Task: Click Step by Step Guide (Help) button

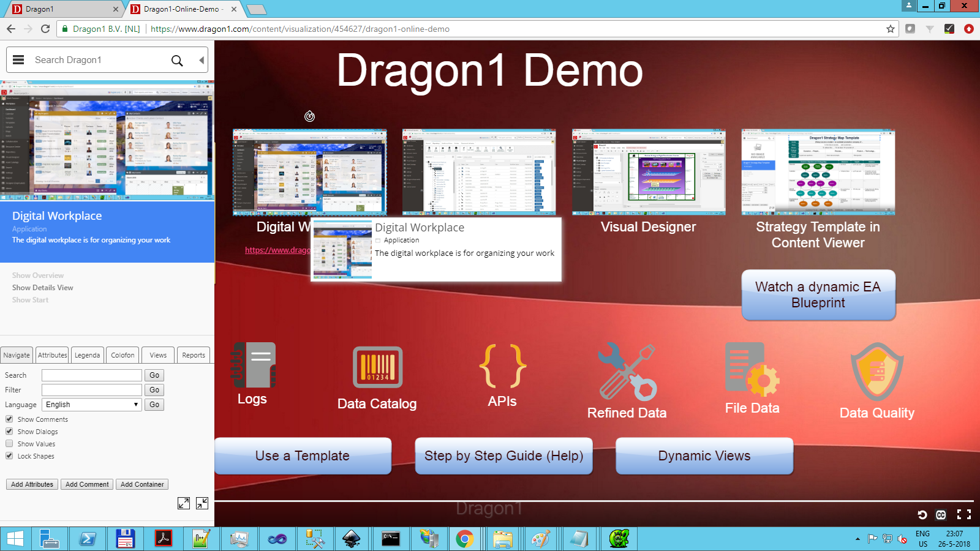Action: click(x=503, y=456)
